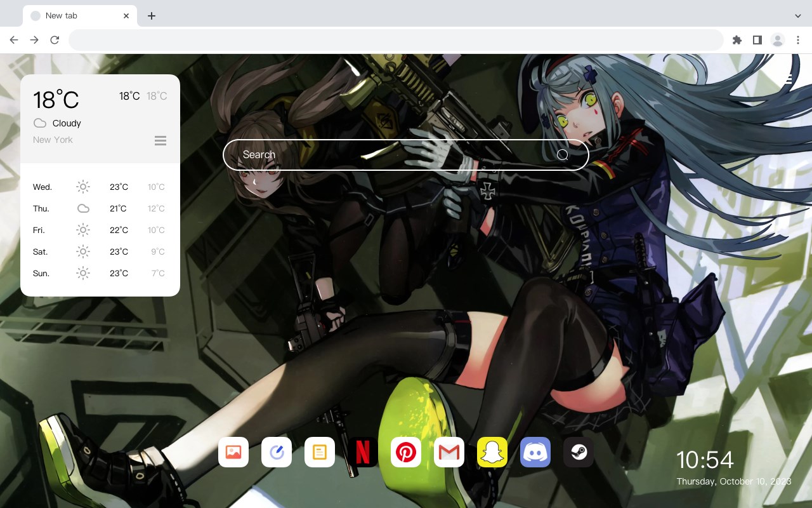Open the Photos shortcut icon
This screenshot has width=812, height=508.
233,452
